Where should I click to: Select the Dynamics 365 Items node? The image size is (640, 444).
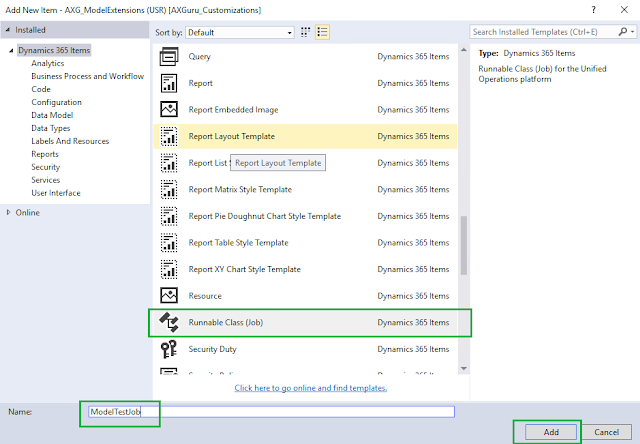pyautogui.click(x=54, y=50)
